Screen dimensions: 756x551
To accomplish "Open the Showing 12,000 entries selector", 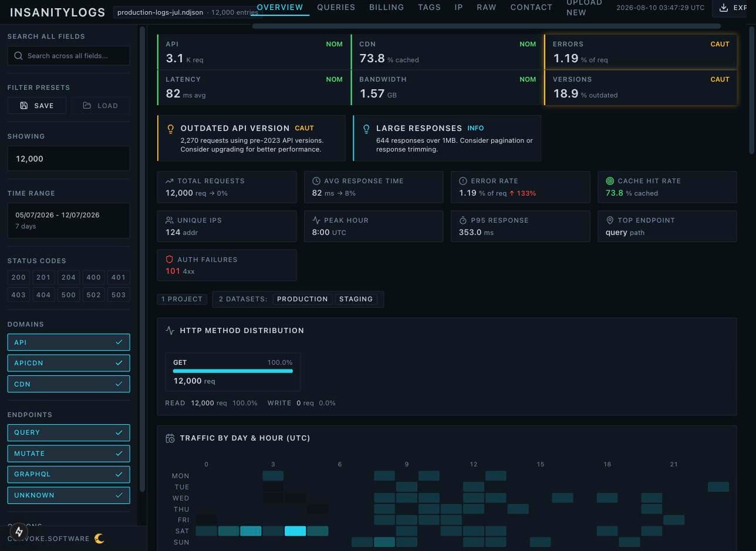I will (69, 159).
